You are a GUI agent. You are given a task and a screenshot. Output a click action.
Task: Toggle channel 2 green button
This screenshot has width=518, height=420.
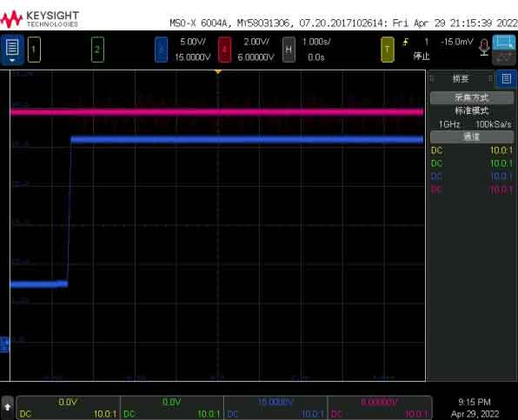tap(97, 50)
